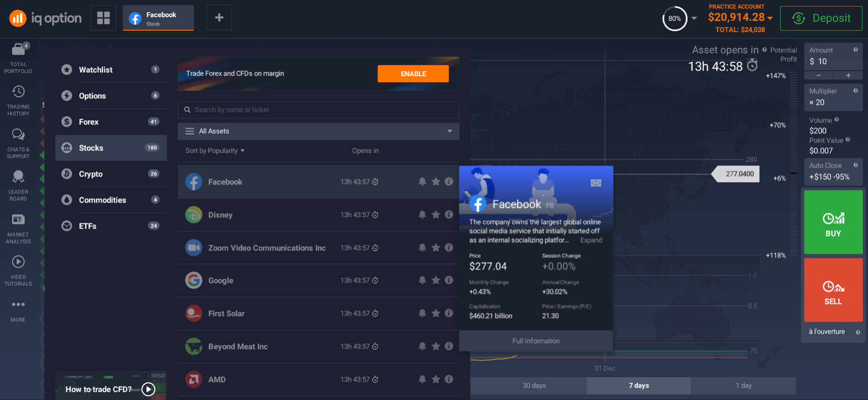This screenshot has width=868, height=400.
Task: Open Chats & Support panel
Action: pyautogui.click(x=18, y=143)
